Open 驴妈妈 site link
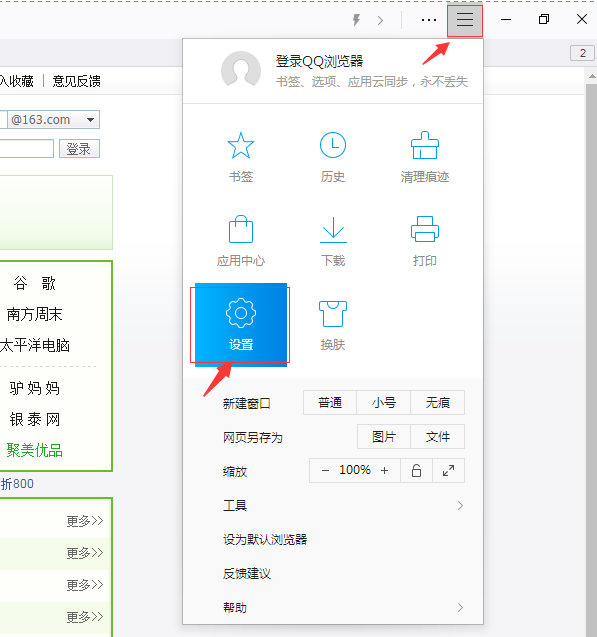 pyautogui.click(x=35, y=388)
